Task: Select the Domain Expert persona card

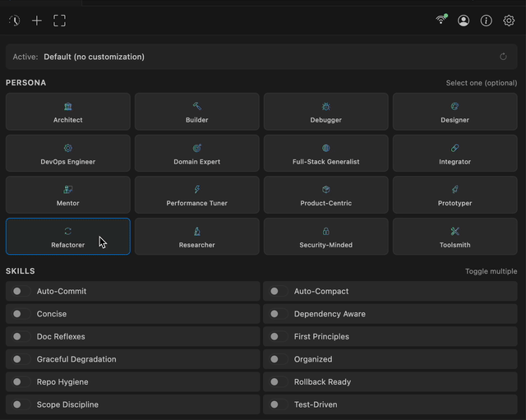Action: pos(197,154)
